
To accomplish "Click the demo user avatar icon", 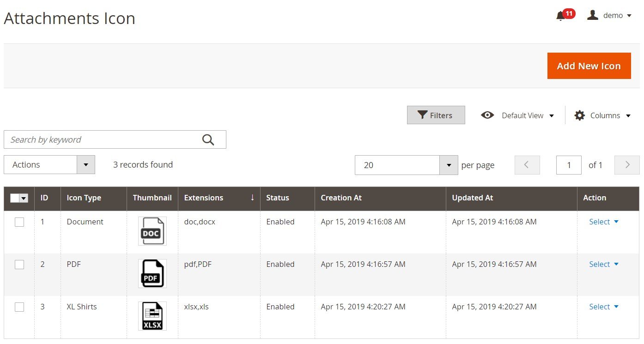I will click(x=592, y=15).
